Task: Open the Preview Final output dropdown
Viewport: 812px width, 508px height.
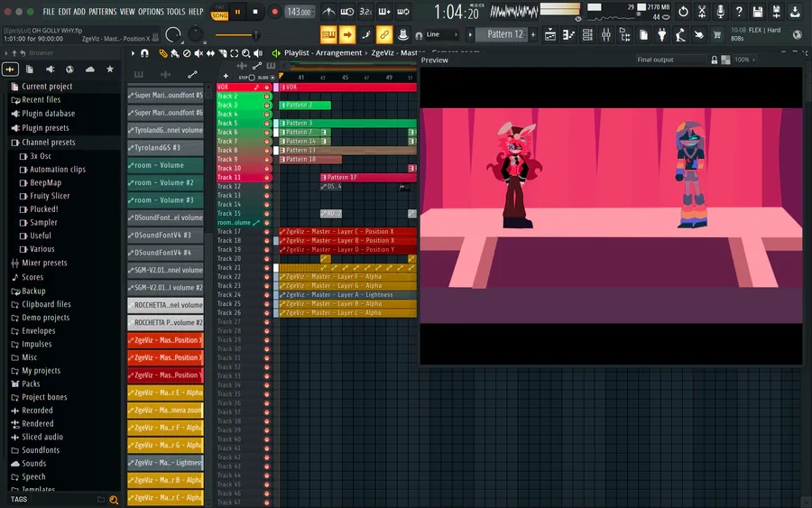Action: 671,60
